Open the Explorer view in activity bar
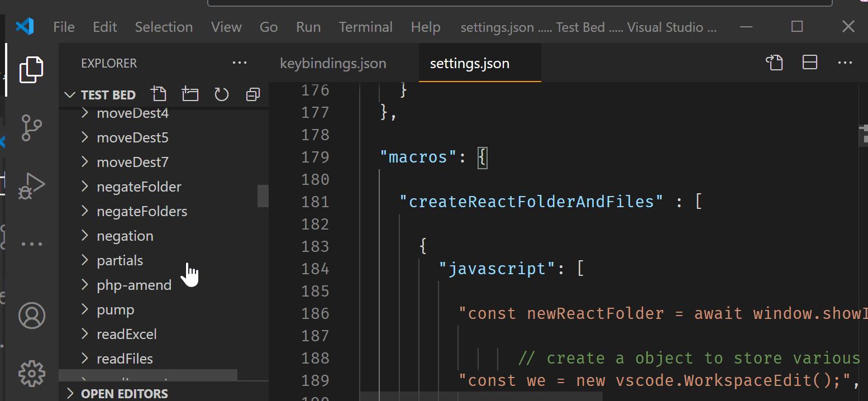 pyautogui.click(x=31, y=70)
